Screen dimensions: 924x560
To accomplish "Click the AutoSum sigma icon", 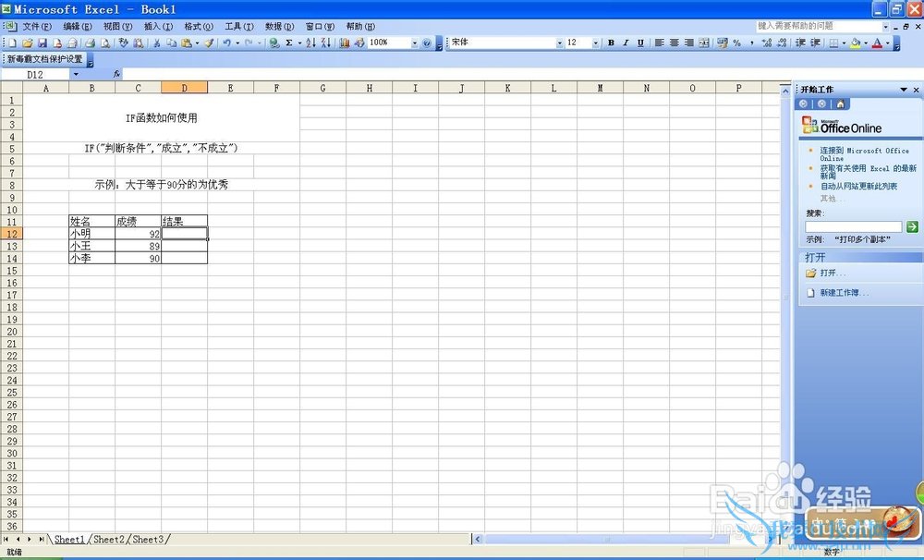I will coord(289,43).
